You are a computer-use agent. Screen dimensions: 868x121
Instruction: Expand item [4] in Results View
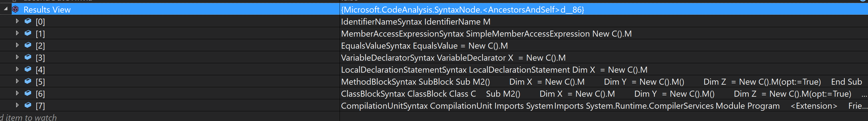(x=17, y=70)
